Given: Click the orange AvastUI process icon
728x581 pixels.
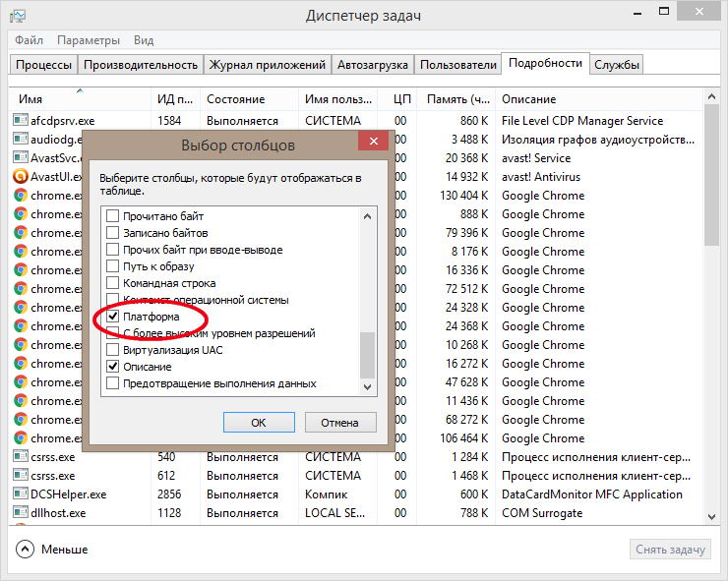Looking at the screenshot, I should click(x=21, y=176).
